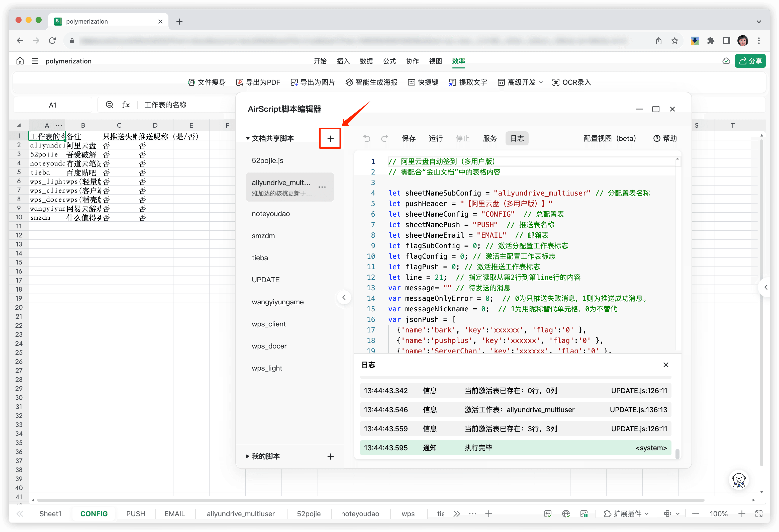Viewport: 779px width, 532px height.
Task: Click the 分享 share button
Action: [x=750, y=61]
